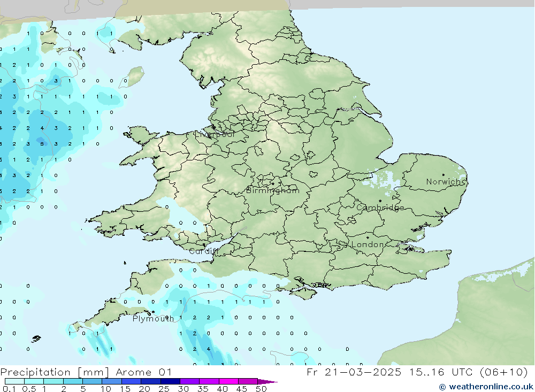Select the 35–40 mm legend swatch
This screenshot has width=535, height=392.
(209, 381)
